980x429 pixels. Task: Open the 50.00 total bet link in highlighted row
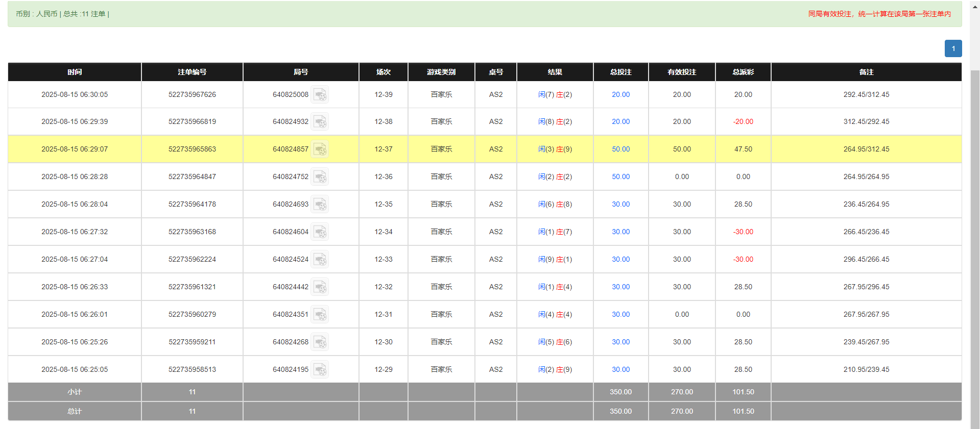[620, 149]
